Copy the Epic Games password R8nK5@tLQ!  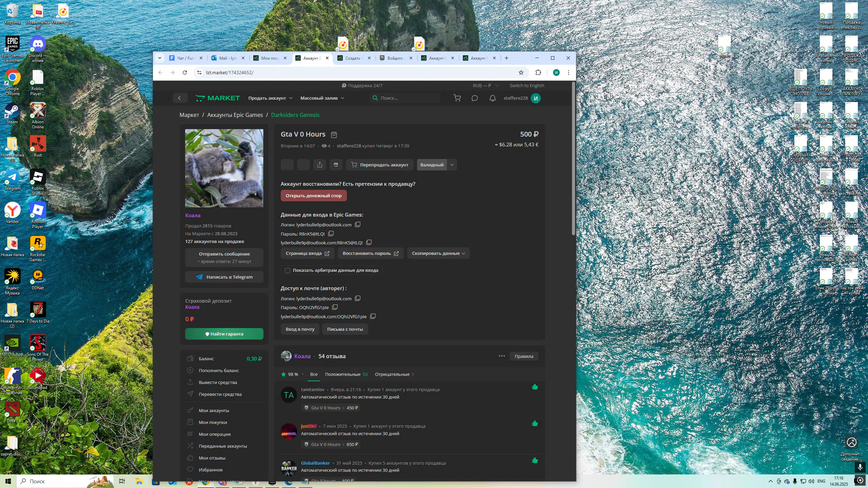(x=331, y=234)
